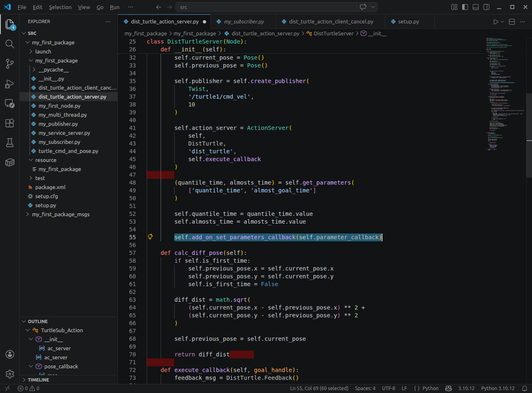The width and height of the screenshot is (532, 393).
Task: Open the overflow menu ellipsis in the menu bar
Action: point(131,7)
